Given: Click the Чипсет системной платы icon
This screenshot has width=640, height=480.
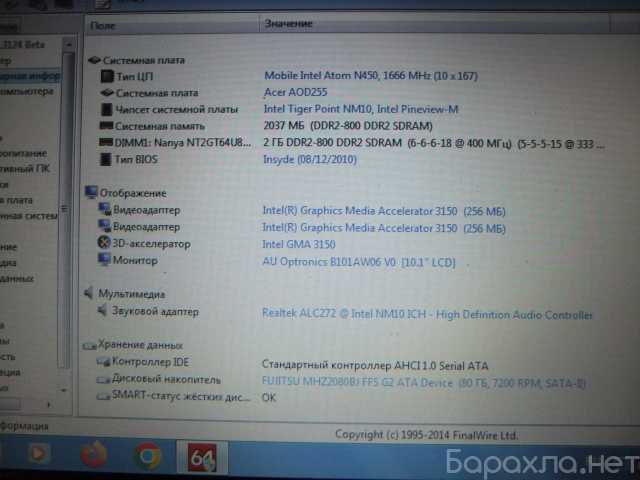Looking at the screenshot, I should pos(107,109).
